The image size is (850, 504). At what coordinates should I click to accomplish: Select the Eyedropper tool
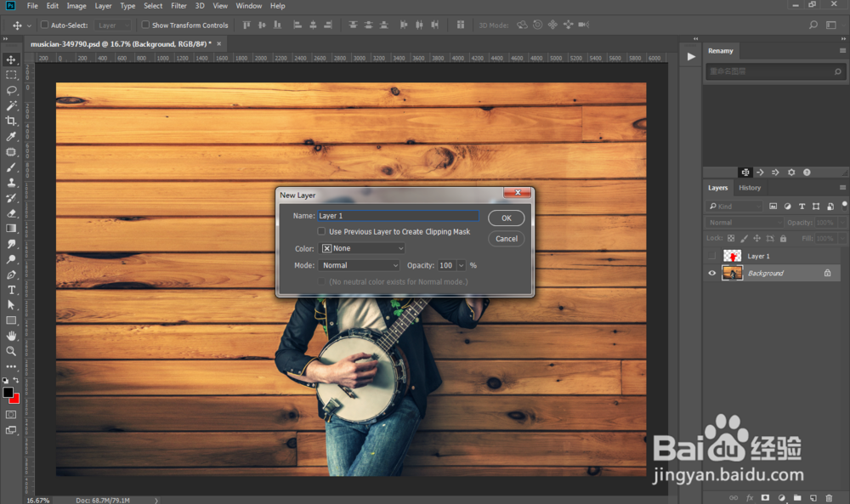click(x=11, y=137)
